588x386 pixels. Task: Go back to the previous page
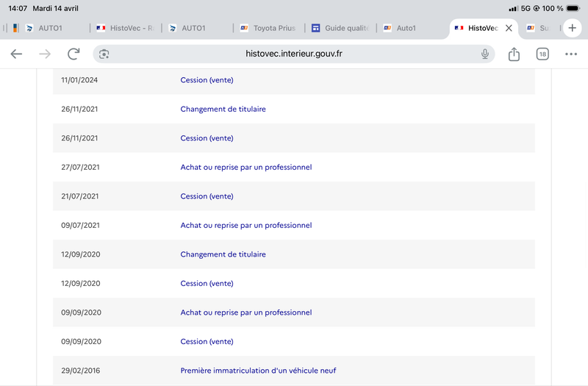16,54
